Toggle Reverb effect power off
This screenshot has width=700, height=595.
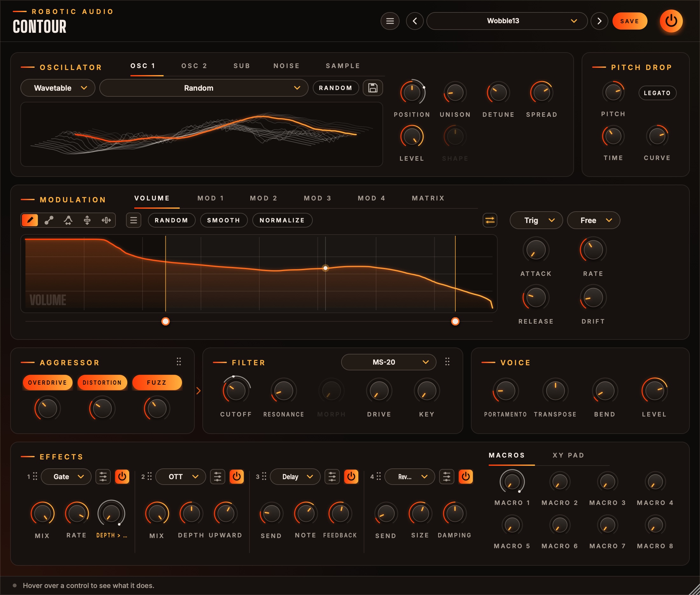(466, 477)
